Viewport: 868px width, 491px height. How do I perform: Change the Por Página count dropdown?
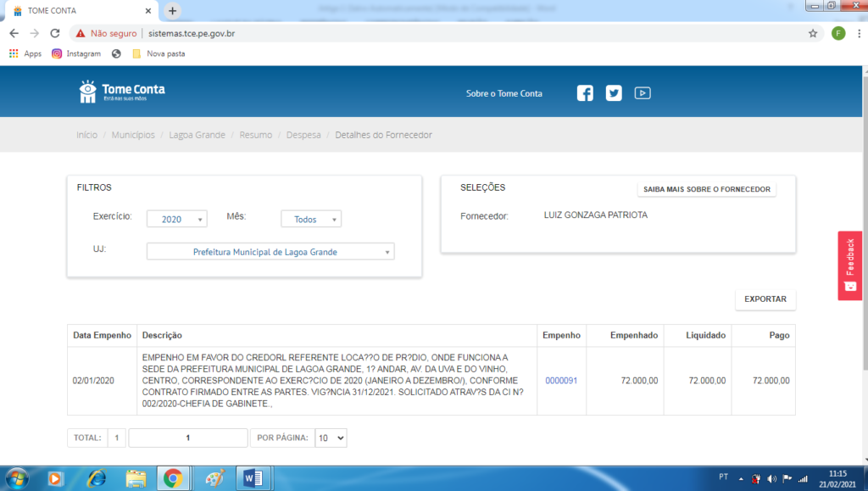coord(331,438)
